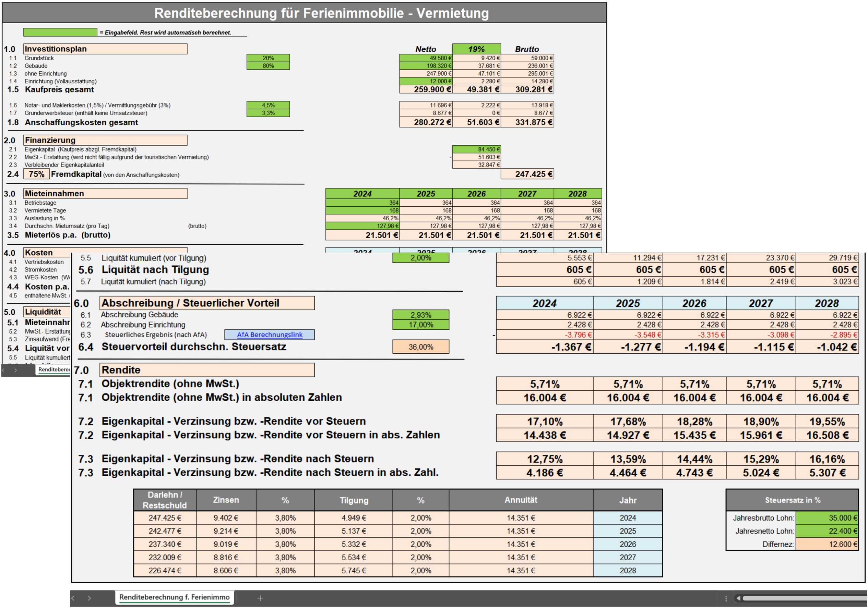The width and height of the screenshot is (868, 608).
Task: Click the Abschreibung Gebäude 2,93% cell
Action: tap(421, 315)
